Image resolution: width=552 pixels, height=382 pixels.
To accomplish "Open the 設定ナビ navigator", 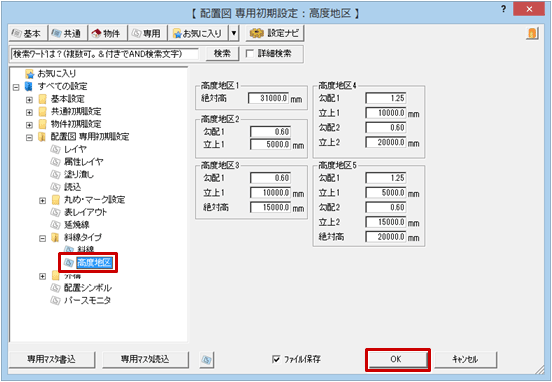I will [275, 33].
